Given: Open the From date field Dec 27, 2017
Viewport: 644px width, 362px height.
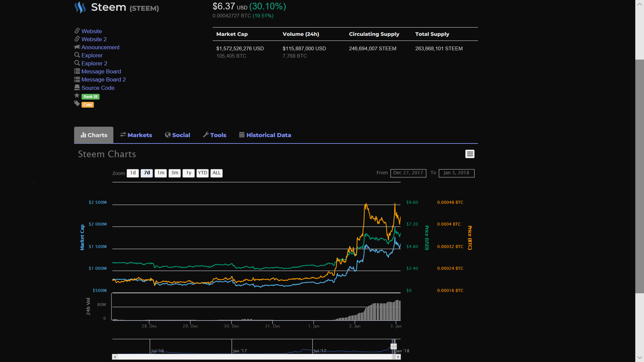Looking at the screenshot, I should tap(408, 173).
